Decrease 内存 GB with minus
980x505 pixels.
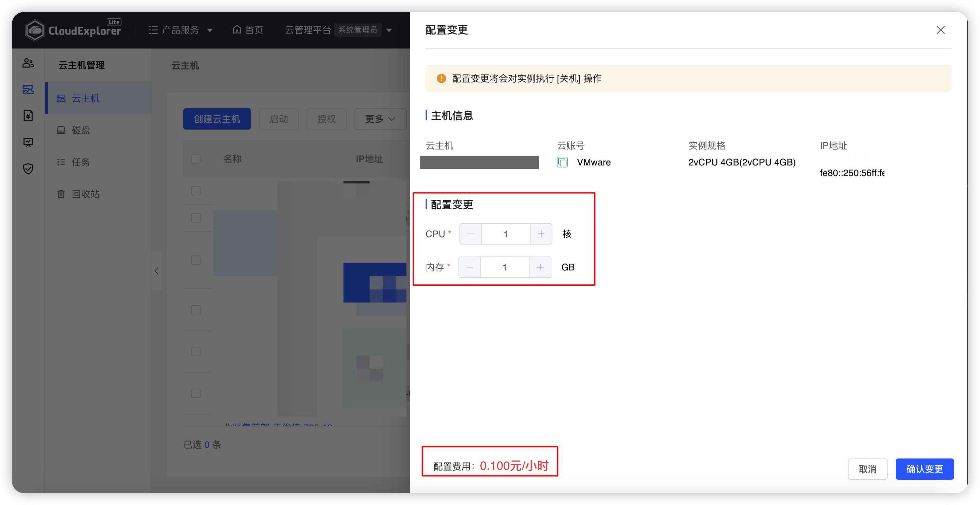pos(470,267)
